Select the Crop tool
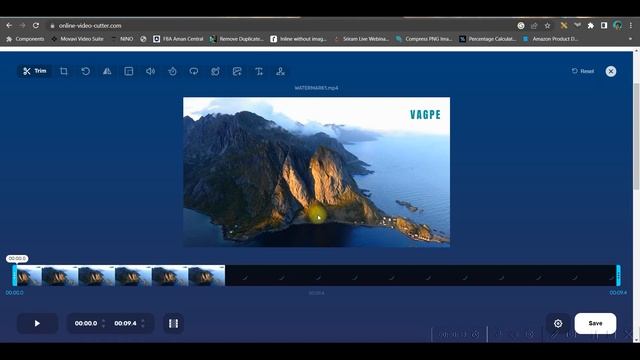This screenshot has height=360, width=640. tap(64, 71)
